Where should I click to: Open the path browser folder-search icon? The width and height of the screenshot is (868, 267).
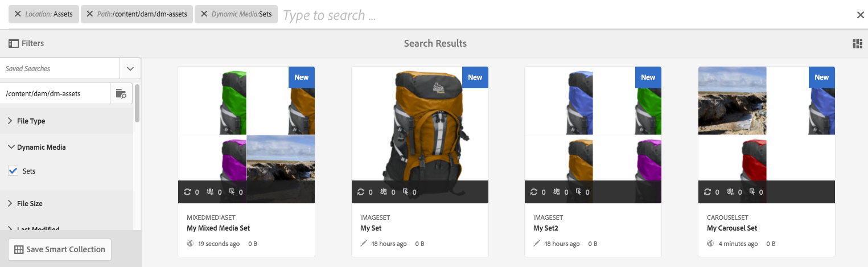pos(121,93)
